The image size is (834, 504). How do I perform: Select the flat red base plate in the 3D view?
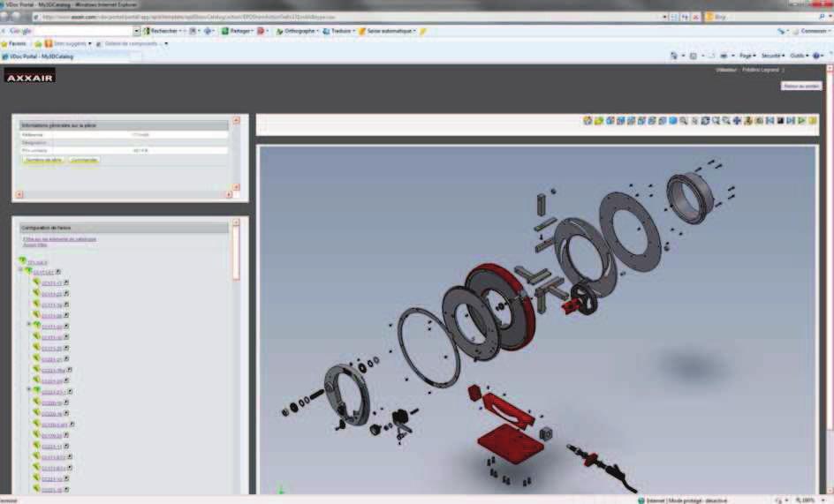[511, 443]
